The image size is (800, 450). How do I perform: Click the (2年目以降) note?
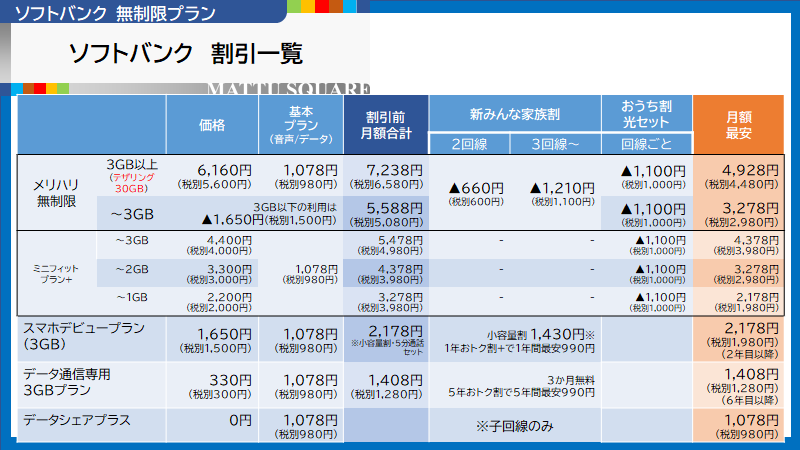tap(749, 354)
